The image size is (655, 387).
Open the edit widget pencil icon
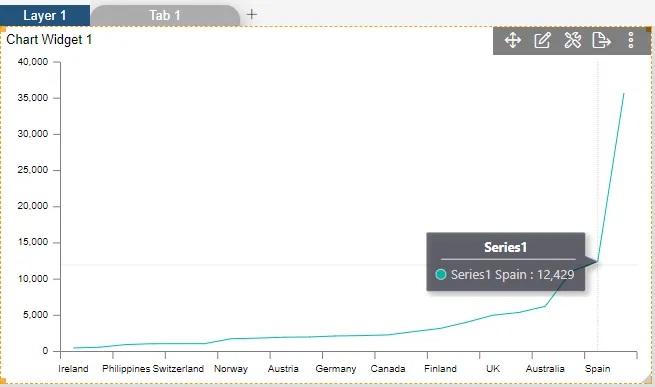click(x=542, y=41)
